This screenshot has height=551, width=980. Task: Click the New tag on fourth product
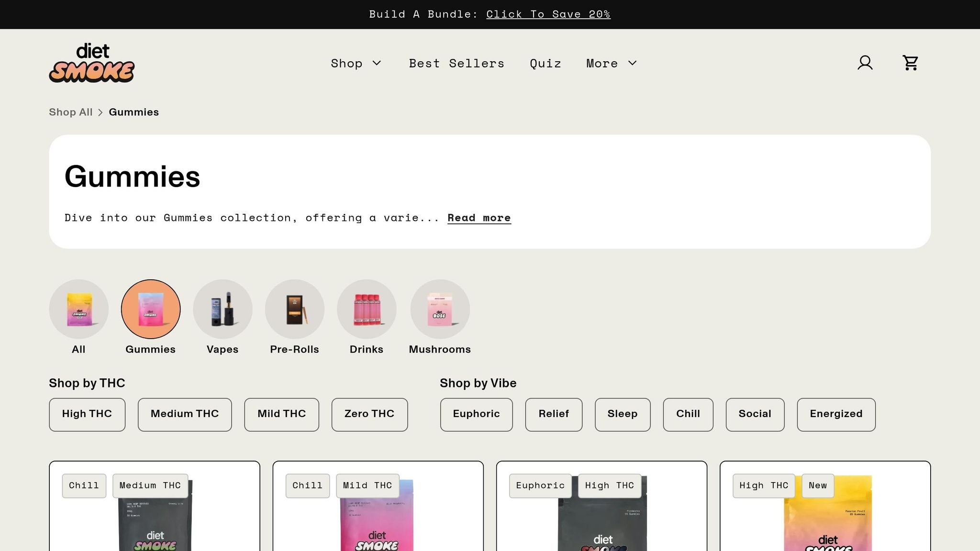click(818, 486)
